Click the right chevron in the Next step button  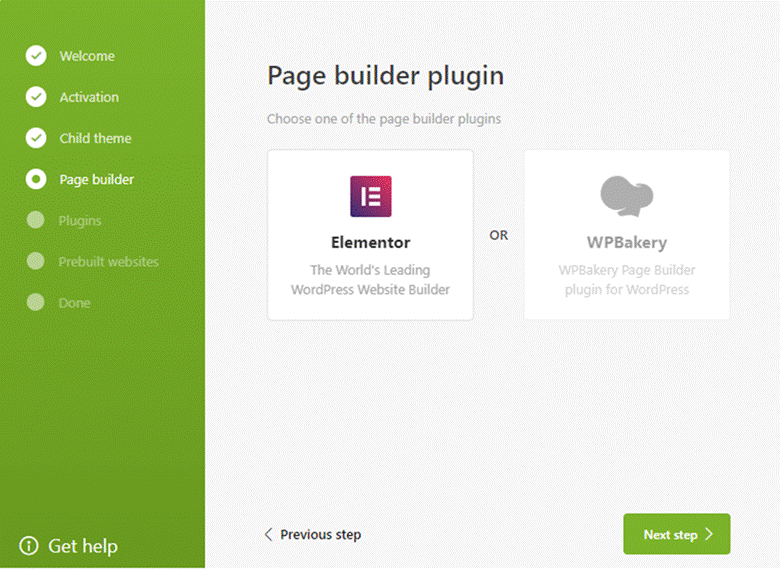709,534
